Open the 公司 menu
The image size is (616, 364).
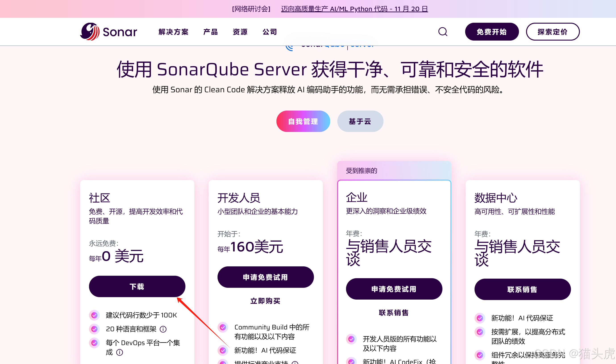coord(269,32)
